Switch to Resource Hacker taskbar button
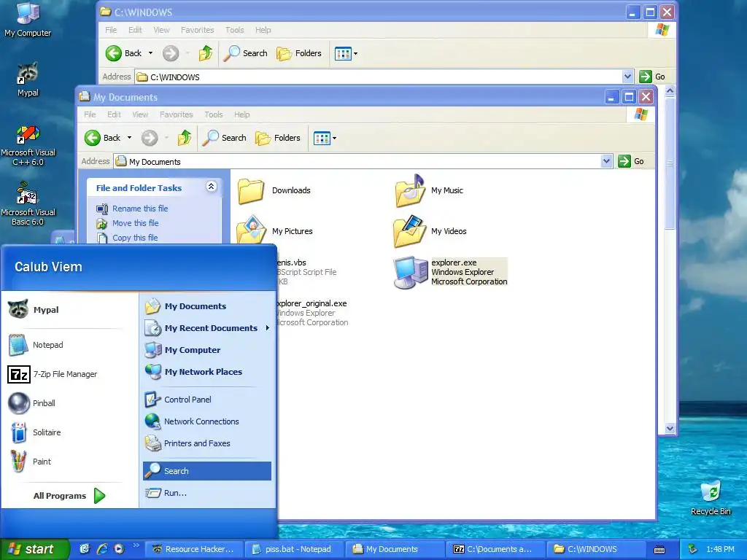747x560 pixels. point(194,549)
